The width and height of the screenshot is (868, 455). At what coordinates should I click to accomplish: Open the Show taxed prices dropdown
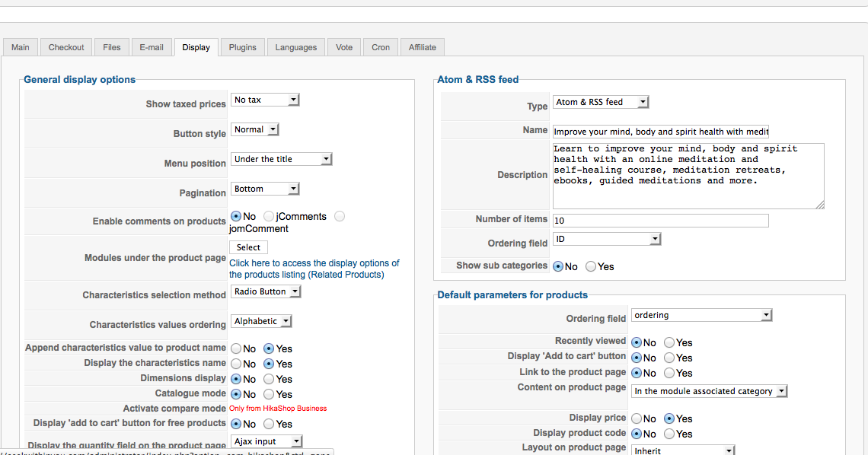click(265, 100)
